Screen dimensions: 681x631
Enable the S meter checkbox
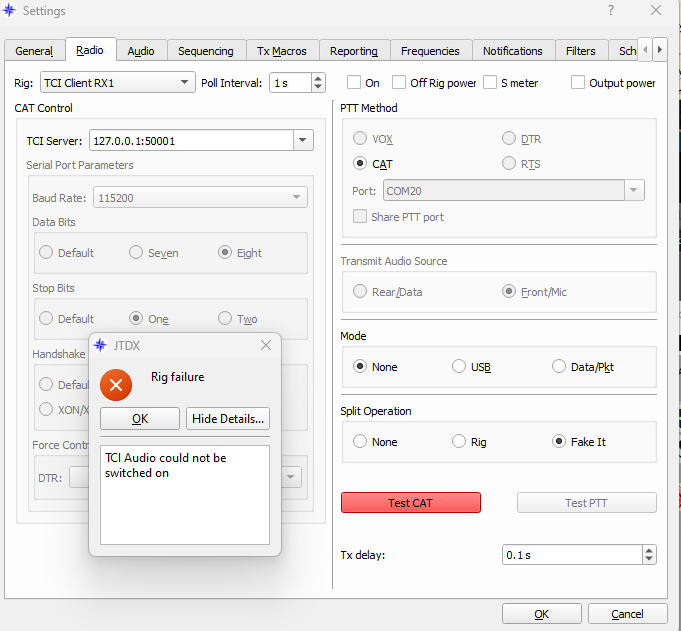490,82
